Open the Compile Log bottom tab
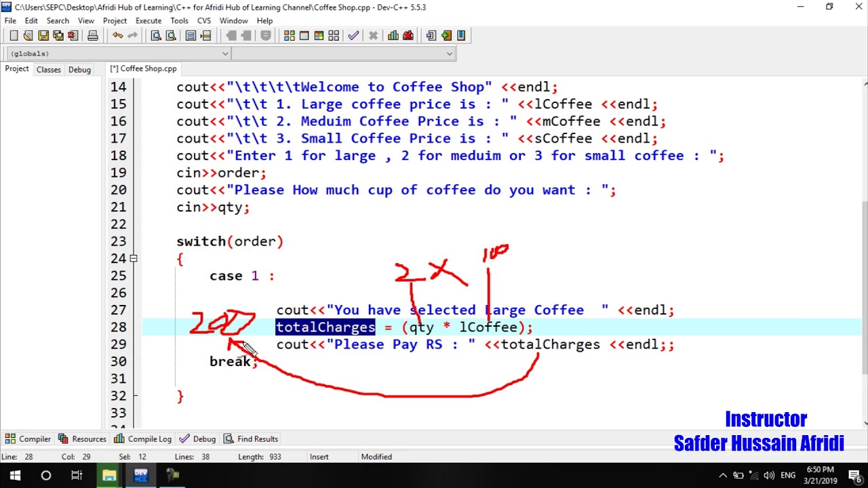This screenshot has height=488, width=868. pyautogui.click(x=143, y=439)
